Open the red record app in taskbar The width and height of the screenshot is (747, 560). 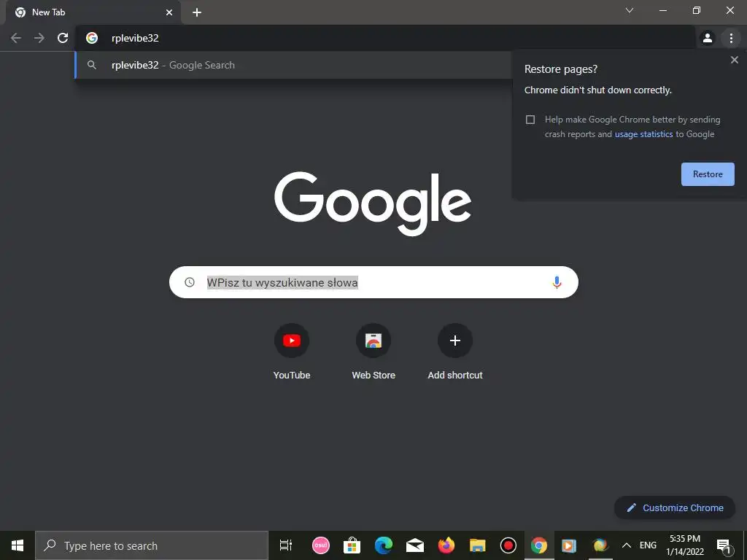pyautogui.click(x=508, y=545)
